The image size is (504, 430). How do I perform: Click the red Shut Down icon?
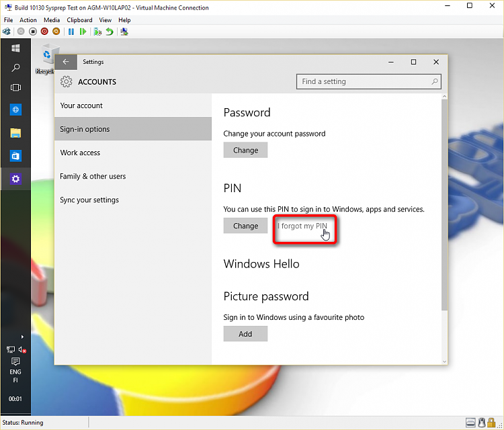(44, 32)
